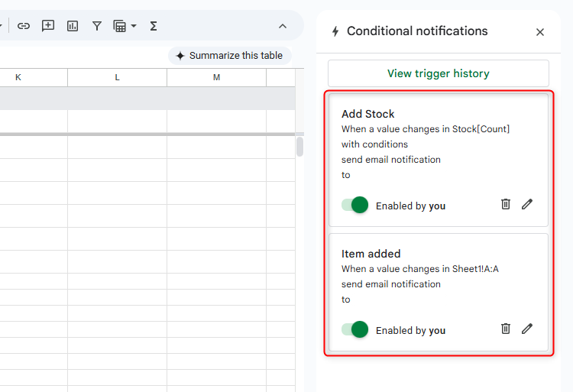Select column L header

(117, 78)
